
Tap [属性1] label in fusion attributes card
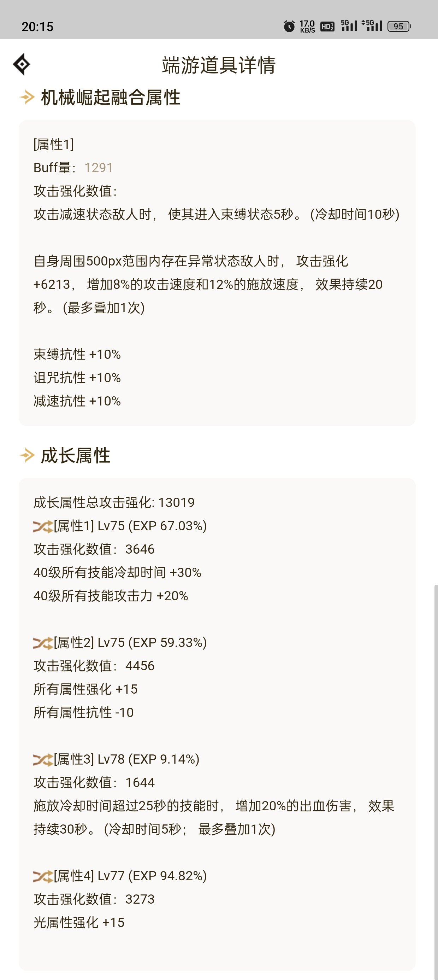tap(54, 144)
